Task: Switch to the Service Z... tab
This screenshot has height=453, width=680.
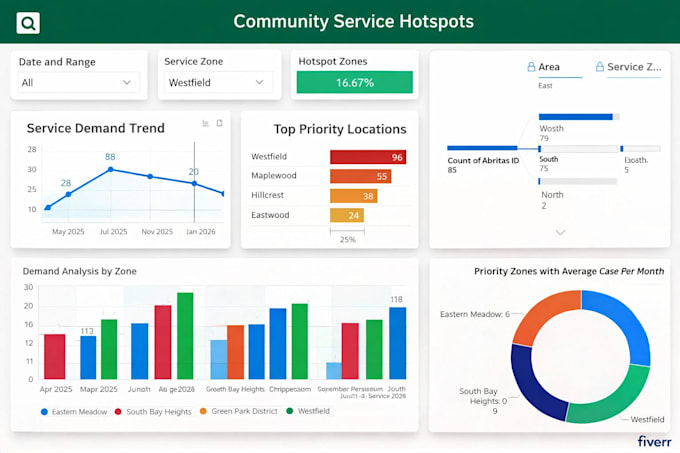Action: coord(634,67)
